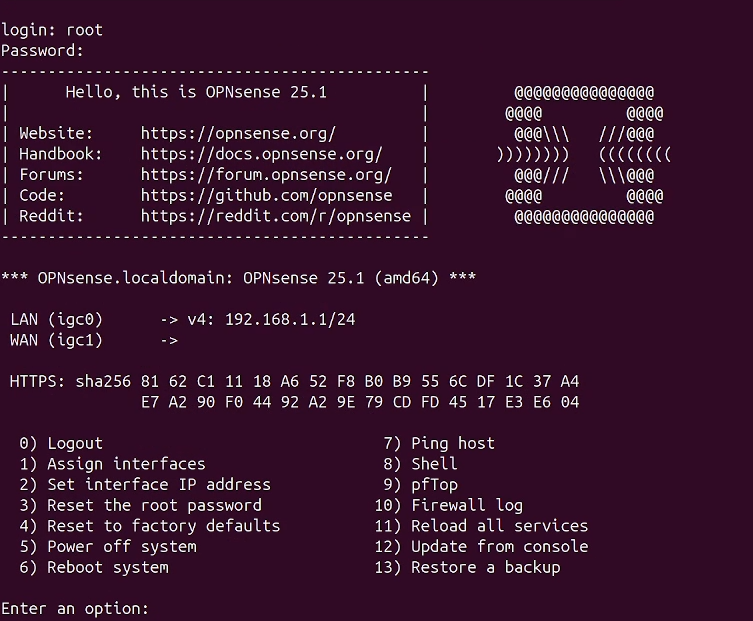Select Restore a backup option
Viewport: 753px width, 621px height.
467,567
